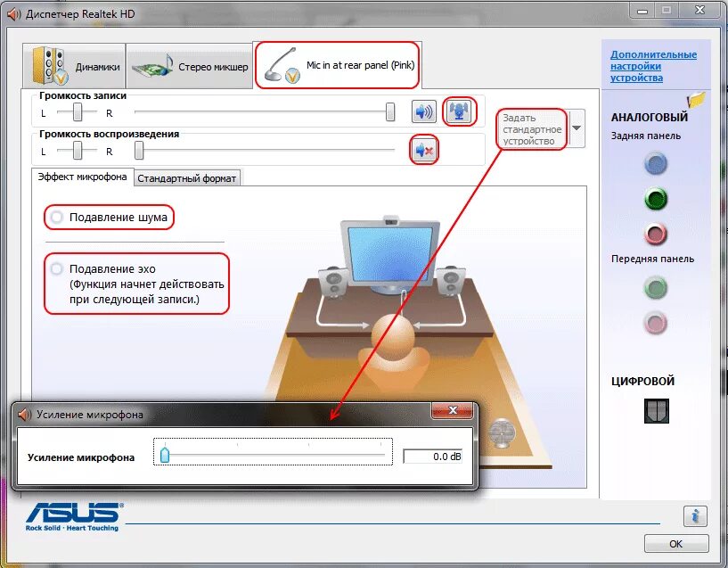Expand default device dropdown arrow
Viewport: 728px width, 568px height.
[577, 128]
